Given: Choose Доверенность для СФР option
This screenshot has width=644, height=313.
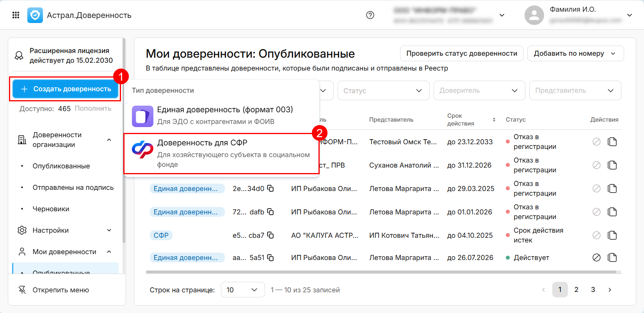Looking at the screenshot, I should coord(221,154).
